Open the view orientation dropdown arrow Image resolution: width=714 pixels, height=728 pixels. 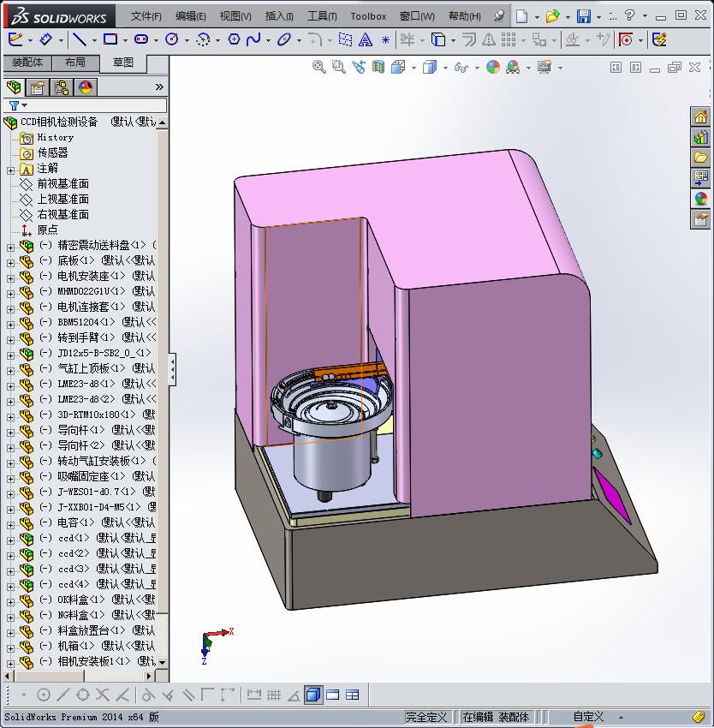(x=414, y=69)
